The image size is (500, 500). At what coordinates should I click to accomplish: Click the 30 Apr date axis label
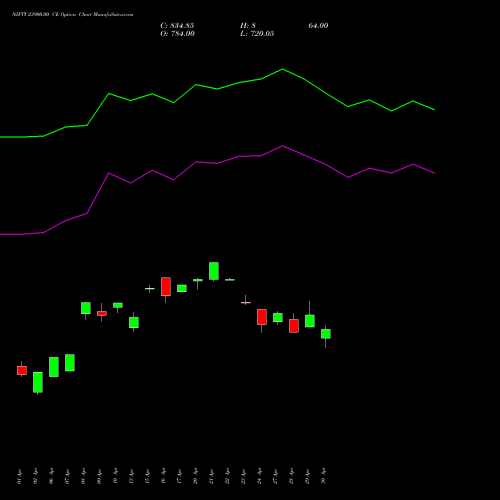323,476
